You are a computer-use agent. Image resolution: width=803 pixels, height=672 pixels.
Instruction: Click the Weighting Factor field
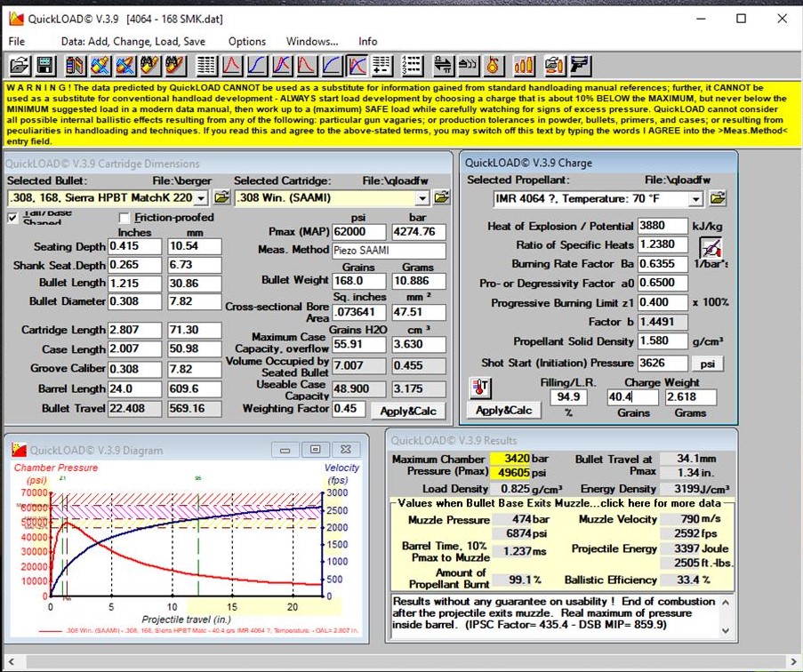349,408
